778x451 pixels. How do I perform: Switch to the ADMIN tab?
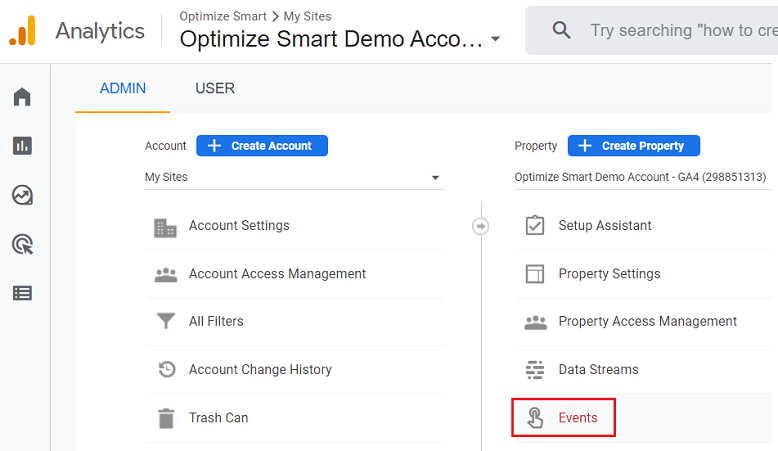tap(123, 88)
